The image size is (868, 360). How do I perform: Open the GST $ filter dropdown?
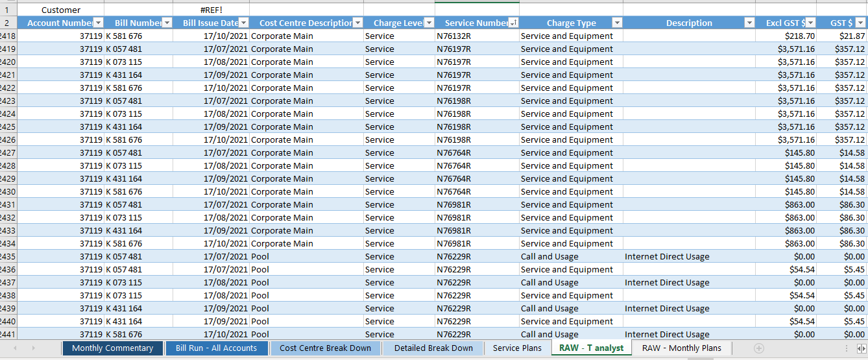pos(861,23)
